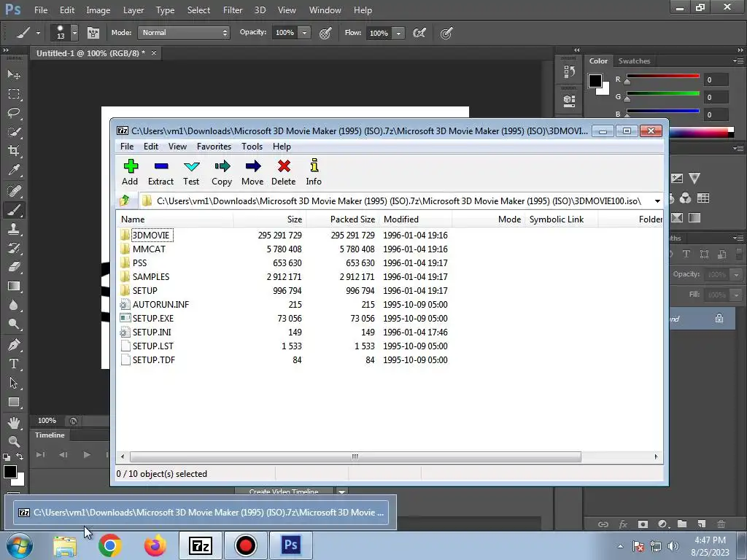Select the Eyedropper tool
The width and height of the screenshot is (747, 560).
pyautogui.click(x=14, y=170)
